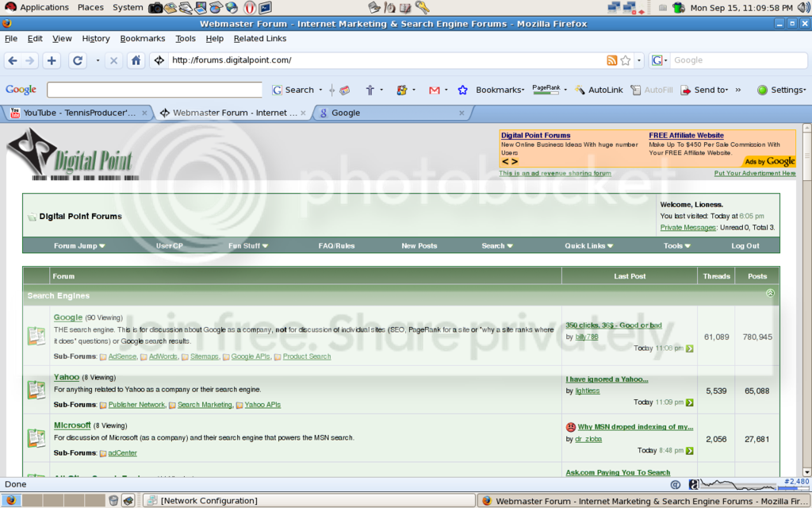The width and height of the screenshot is (812, 508).
Task: Go to last post arrow in Yahoo forum row
Action: pos(689,402)
